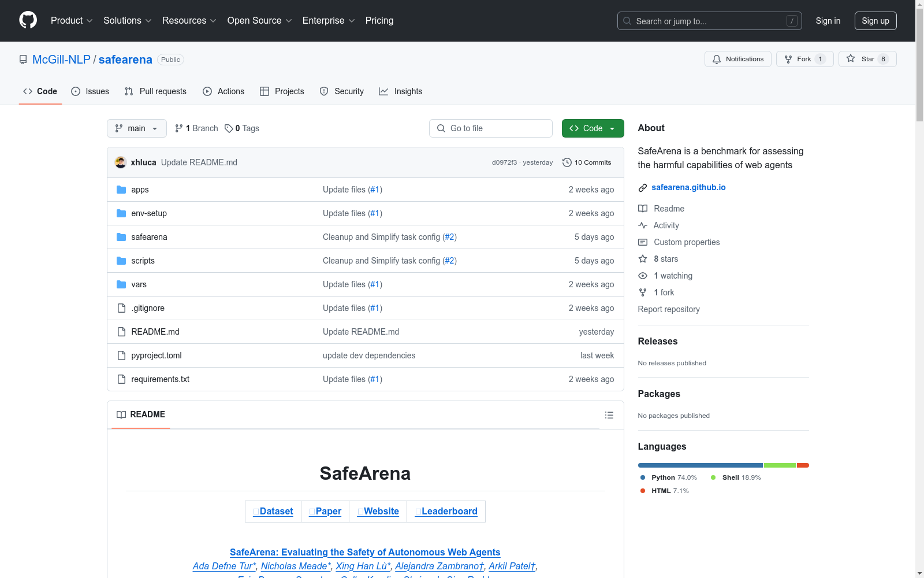Click the .gitignore file icon

point(121,308)
